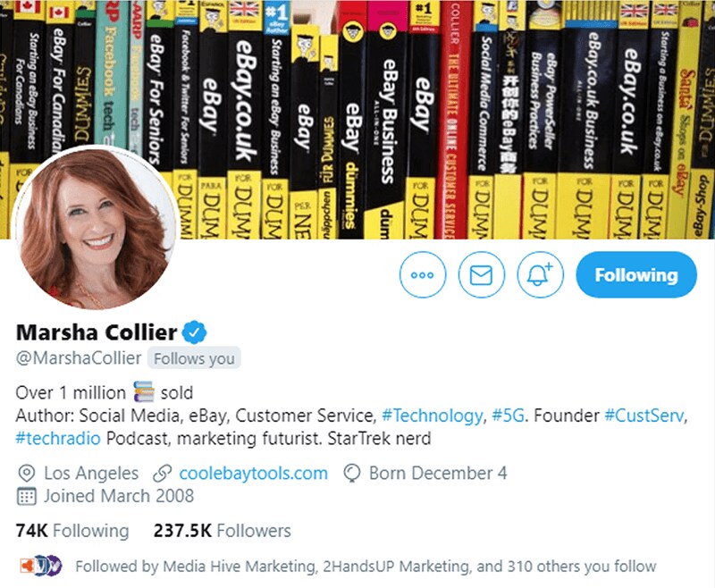
Task: Click the mutual followers avatar stack
Action: click(x=41, y=566)
